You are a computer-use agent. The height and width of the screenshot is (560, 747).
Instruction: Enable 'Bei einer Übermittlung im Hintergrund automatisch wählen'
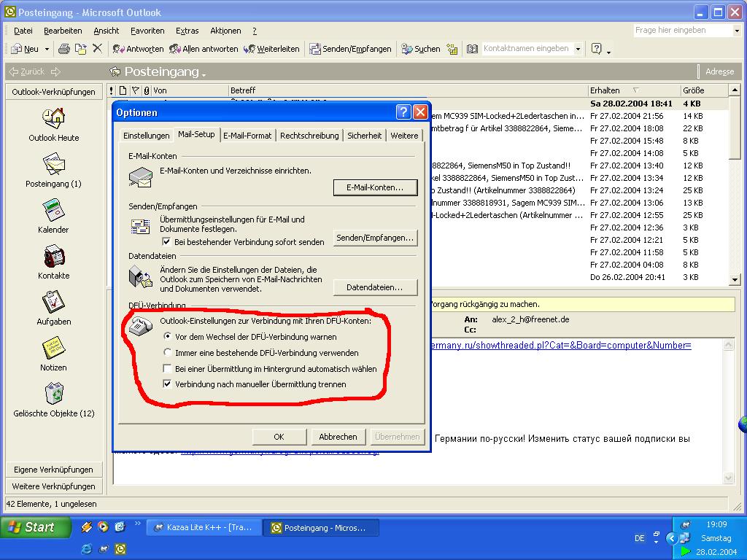coord(168,369)
